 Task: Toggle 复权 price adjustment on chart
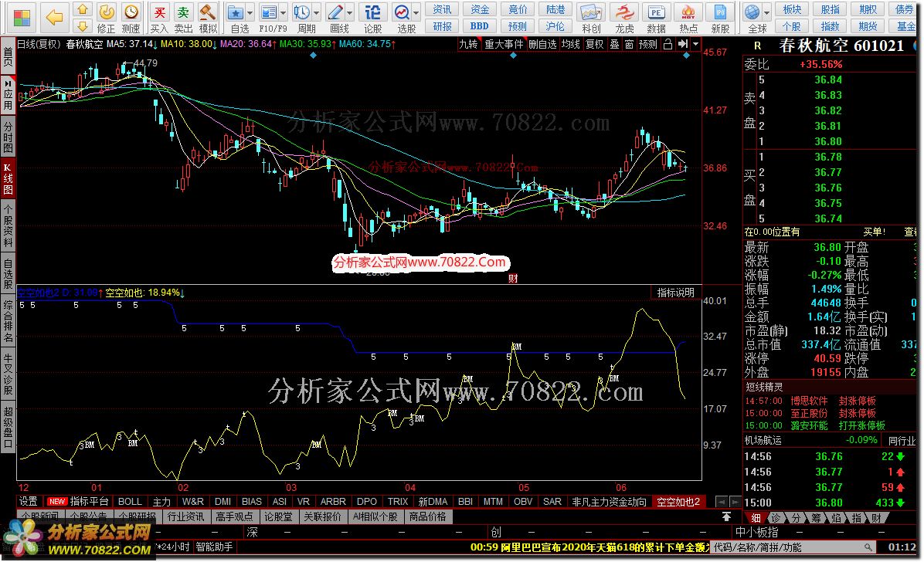(595, 44)
